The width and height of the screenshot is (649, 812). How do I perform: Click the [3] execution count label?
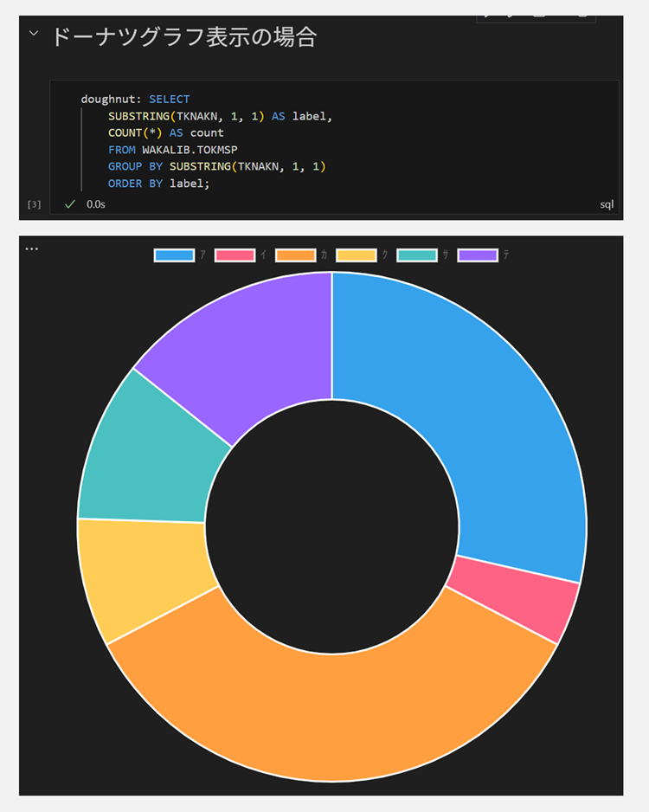point(34,204)
